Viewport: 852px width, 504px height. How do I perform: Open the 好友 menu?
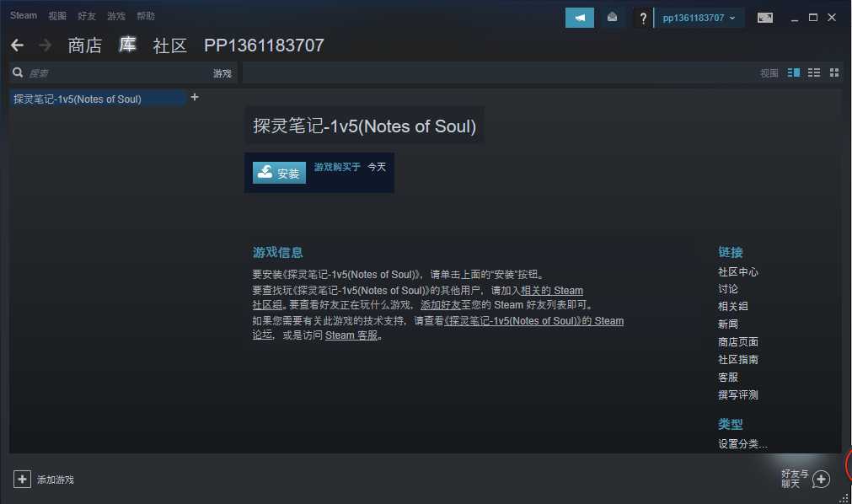[x=87, y=16]
